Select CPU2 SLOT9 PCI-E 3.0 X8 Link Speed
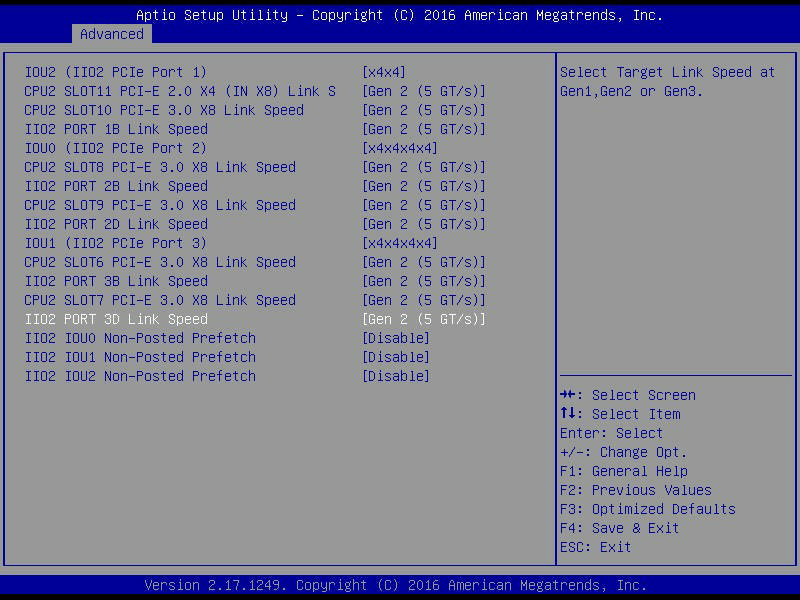 pos(160,205)
